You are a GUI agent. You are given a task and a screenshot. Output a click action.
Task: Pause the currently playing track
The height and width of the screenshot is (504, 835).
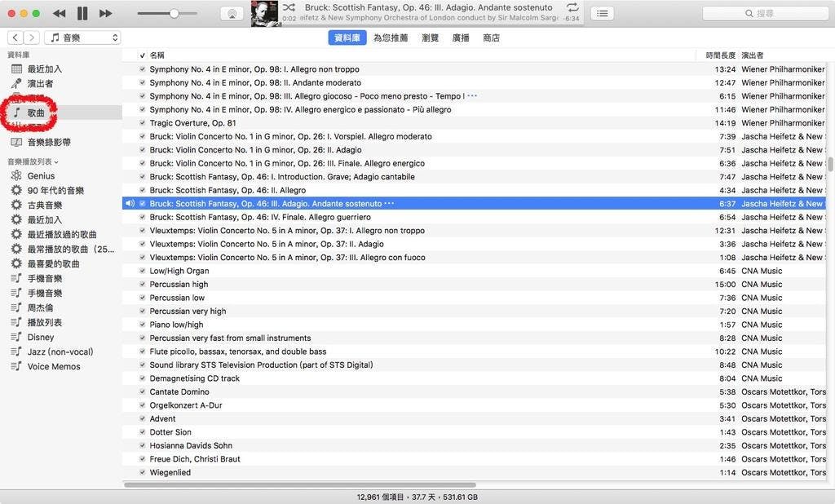[82, 14]
